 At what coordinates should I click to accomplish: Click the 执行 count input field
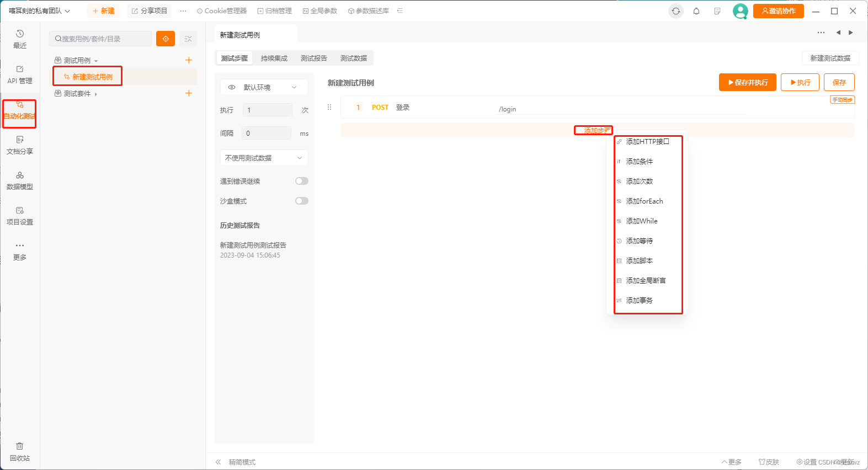(x=268, y=110)
